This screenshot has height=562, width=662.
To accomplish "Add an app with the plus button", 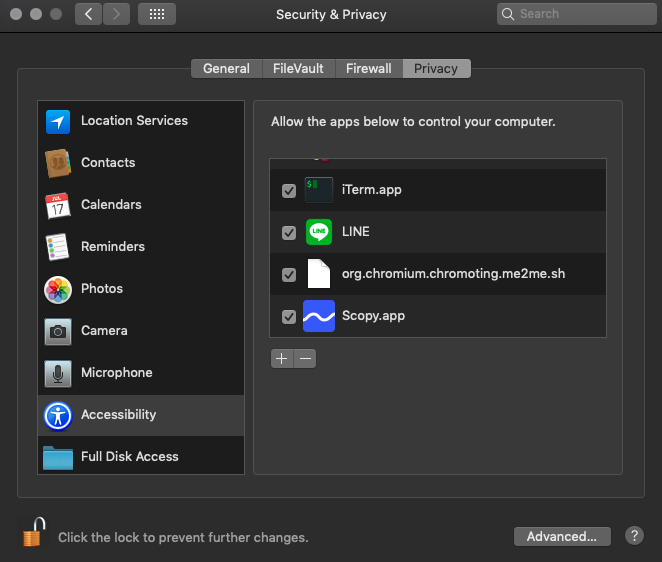I will tap(282, 358).
